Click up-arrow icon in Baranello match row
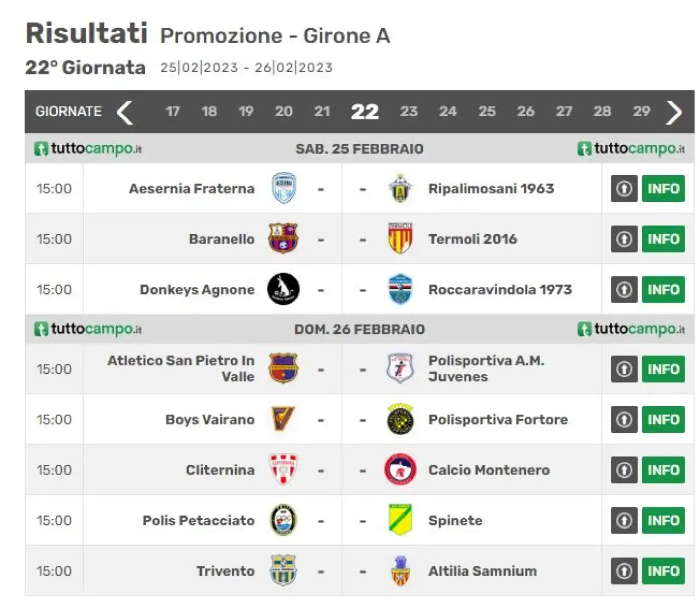This screenshot has height=608, width=700. [x=624, y=239]
